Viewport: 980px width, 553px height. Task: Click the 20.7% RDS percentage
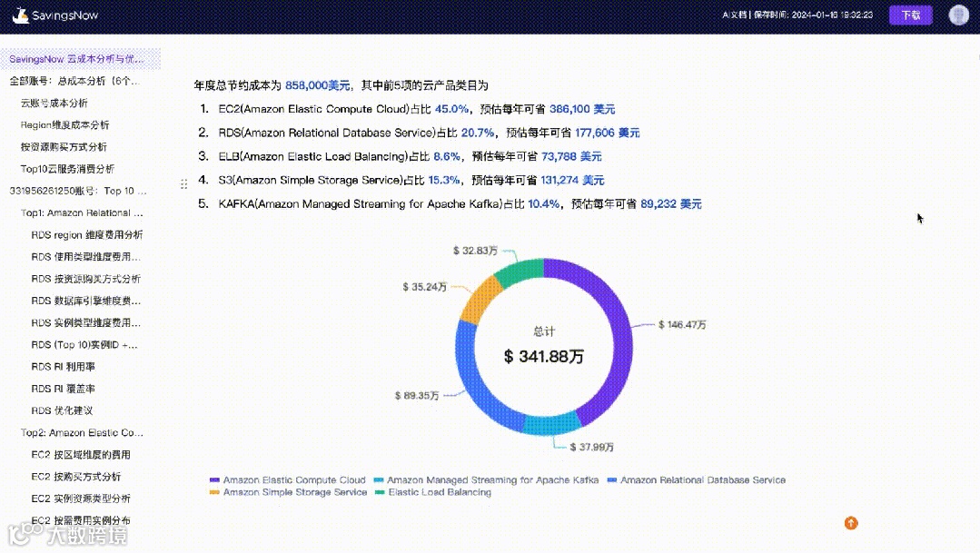click(478, 133)
